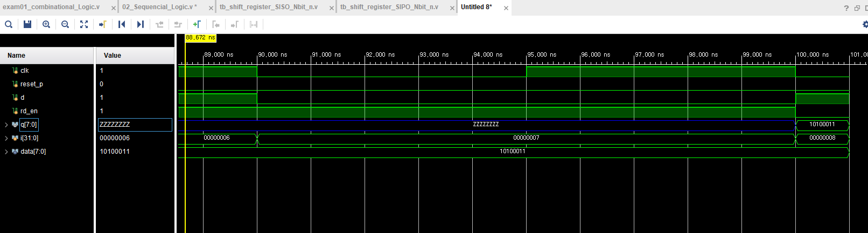This screenshot has width=868, height=233.
Task: Click the ZZZZZZZZ value field
Action: pos(135,125)
